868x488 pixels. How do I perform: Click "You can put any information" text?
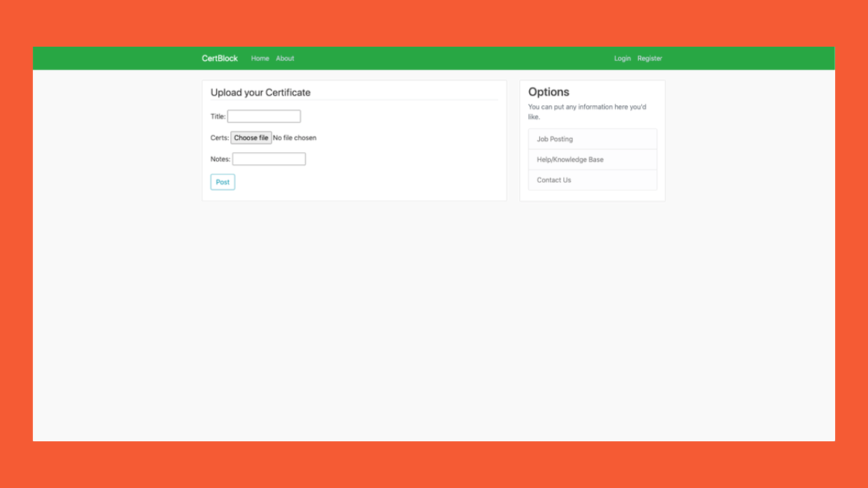point(587,112)
